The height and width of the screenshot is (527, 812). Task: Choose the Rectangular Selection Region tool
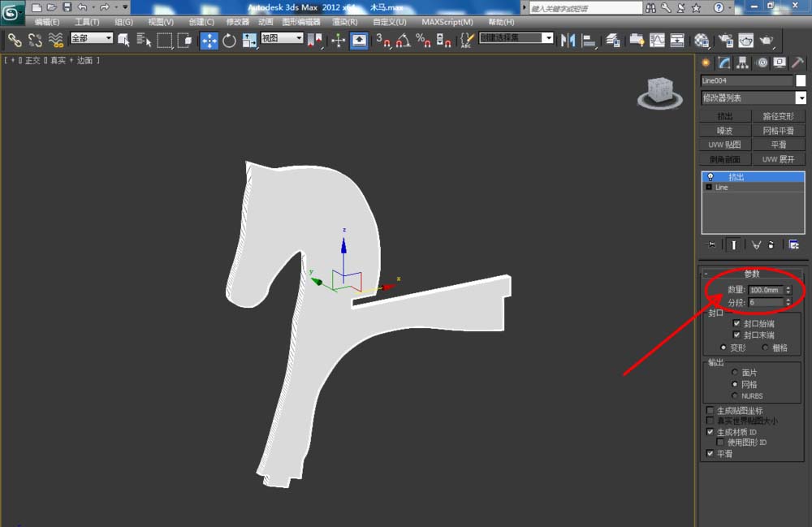click(164, 40)
